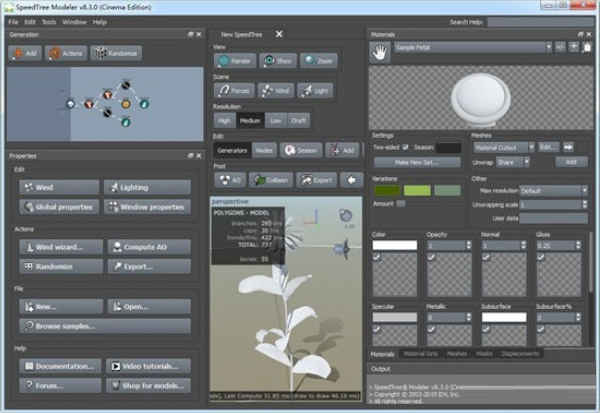The width and height of the screenshot is (600, 413).
Task: Click the AO post-processing button
Action: click(x=230, y=180)
